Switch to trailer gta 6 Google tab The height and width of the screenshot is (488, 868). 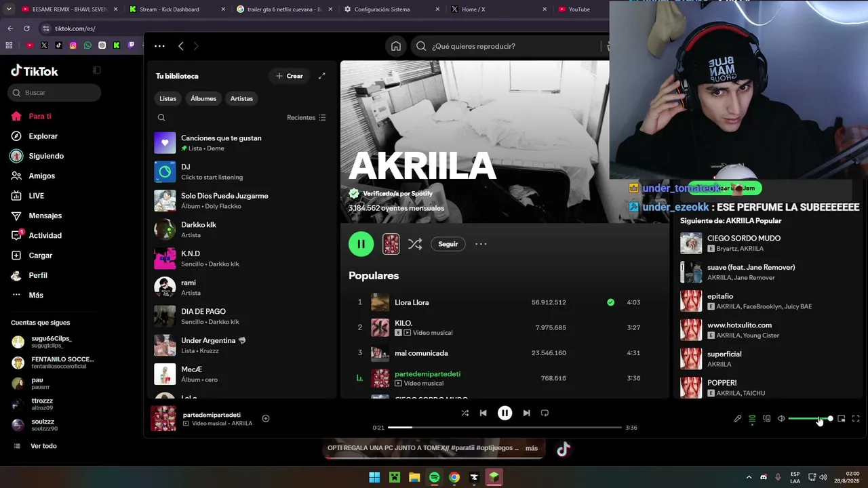(283, 9)
